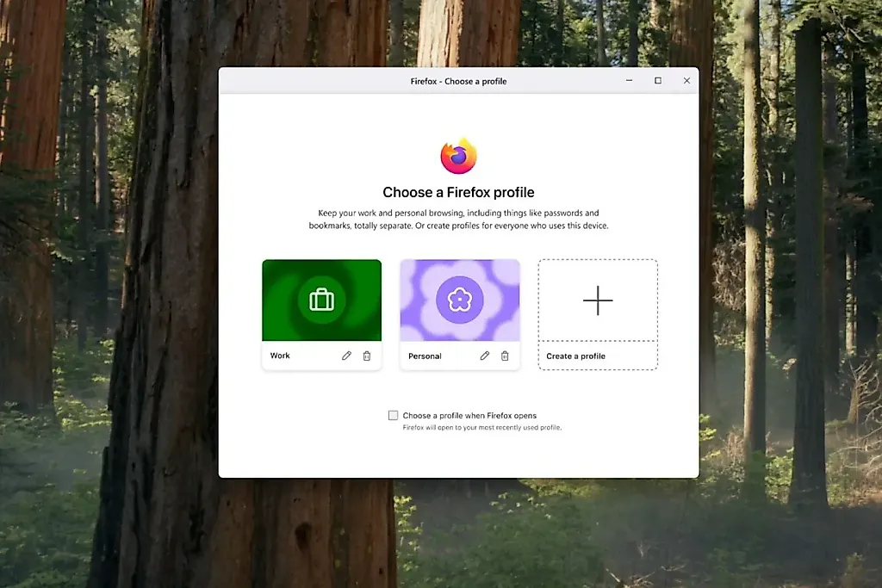Enable Choose a profile when Firefox opens
The height and width of the screenshot is (588, 882).
[x=393, y=416]
